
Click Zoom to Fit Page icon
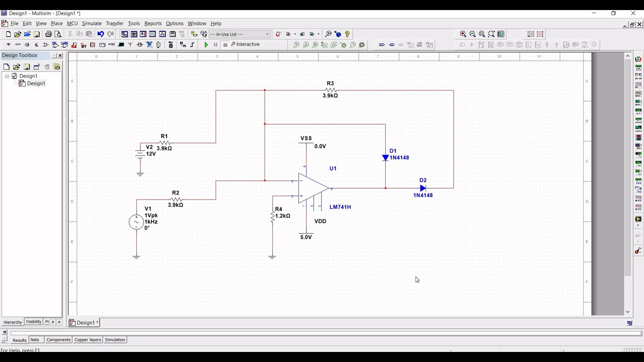(492, 34)
